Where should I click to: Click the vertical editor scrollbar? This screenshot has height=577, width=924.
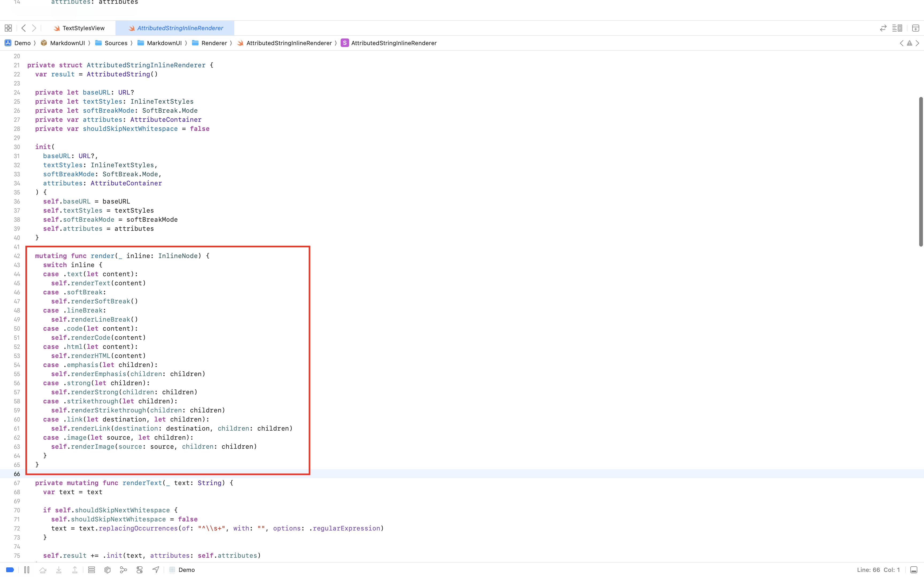tap(921, 172)
